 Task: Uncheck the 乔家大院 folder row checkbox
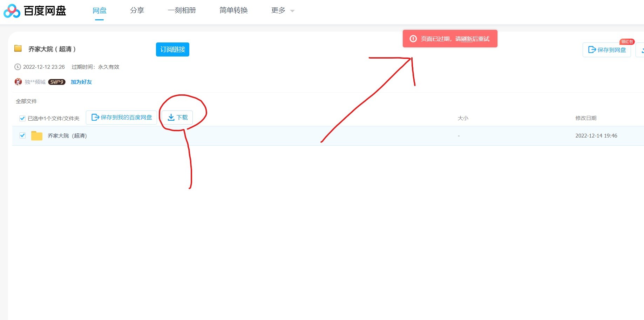tap(22, 135)
